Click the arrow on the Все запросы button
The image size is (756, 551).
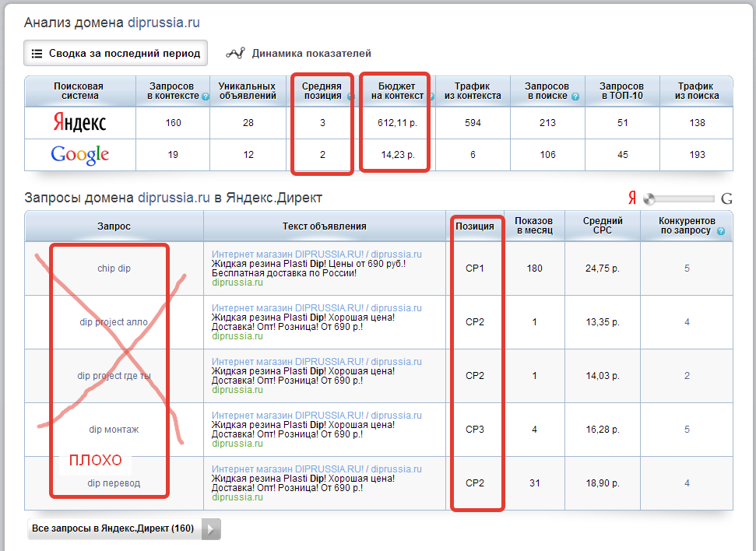coord(211,529)
